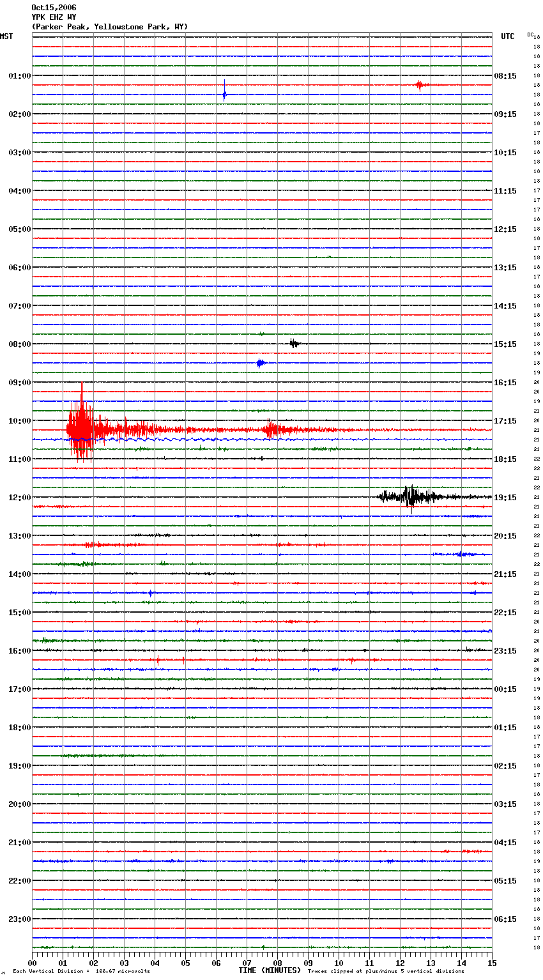Image resolution: width=543 pixels, height=980 pixels.
Task: Click minute 15 on the time axis
Action: tap(492, 963)
